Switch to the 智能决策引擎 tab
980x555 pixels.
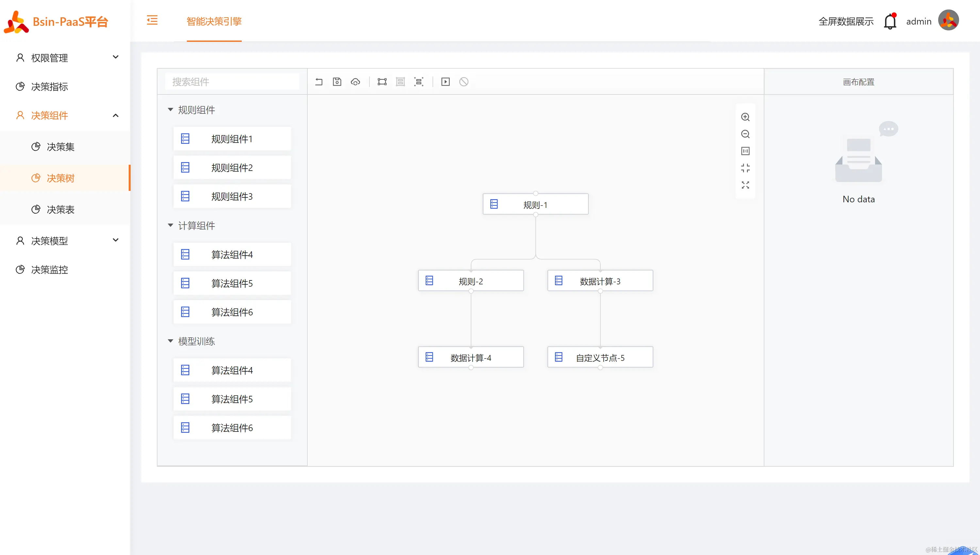coord(214,21)
